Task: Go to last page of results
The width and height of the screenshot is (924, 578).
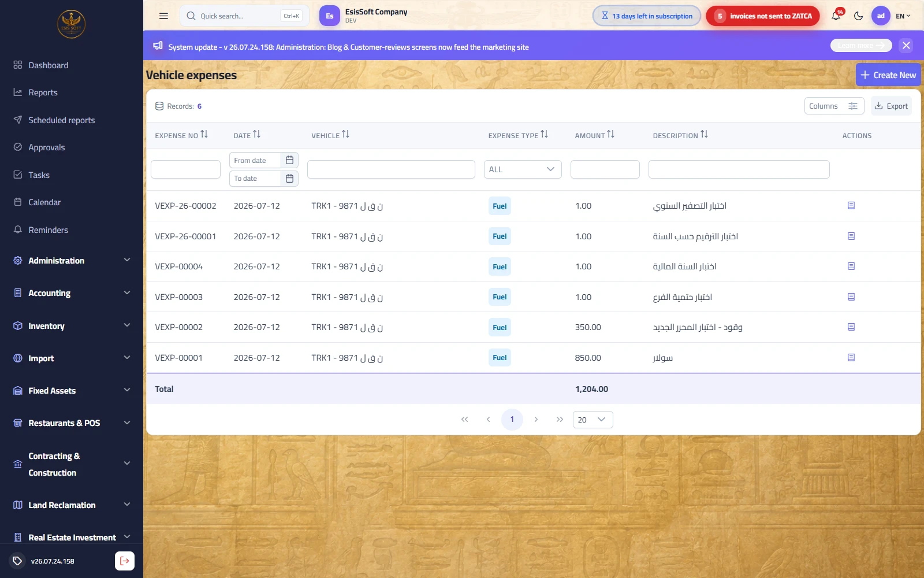Action: pos(560,420)
